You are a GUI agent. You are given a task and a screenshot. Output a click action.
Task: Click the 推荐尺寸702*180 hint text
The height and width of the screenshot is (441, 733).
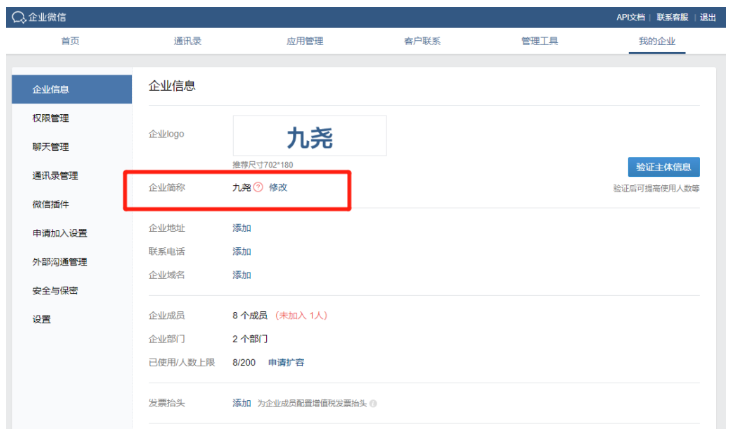coord(263,165)
